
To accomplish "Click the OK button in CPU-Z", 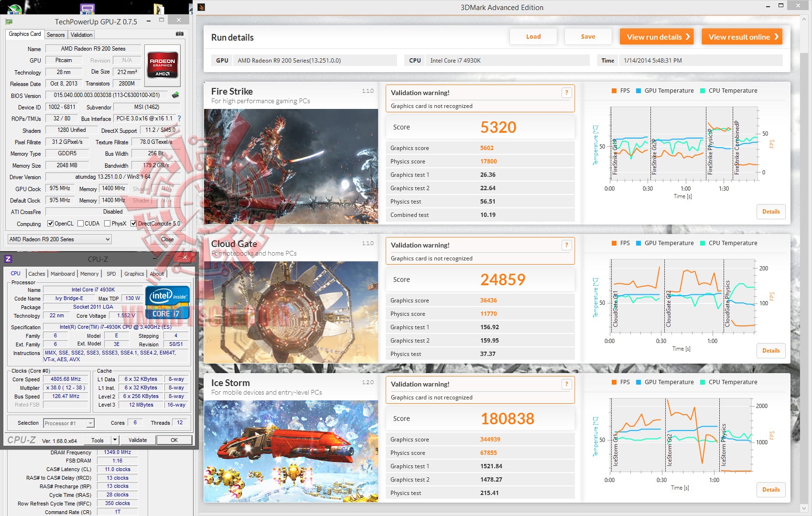I will click(174, 440).
